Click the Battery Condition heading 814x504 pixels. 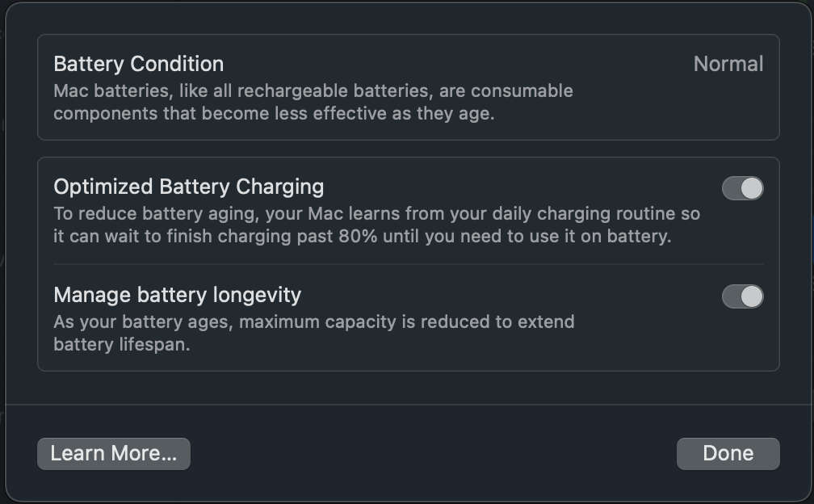click(139, 64)
